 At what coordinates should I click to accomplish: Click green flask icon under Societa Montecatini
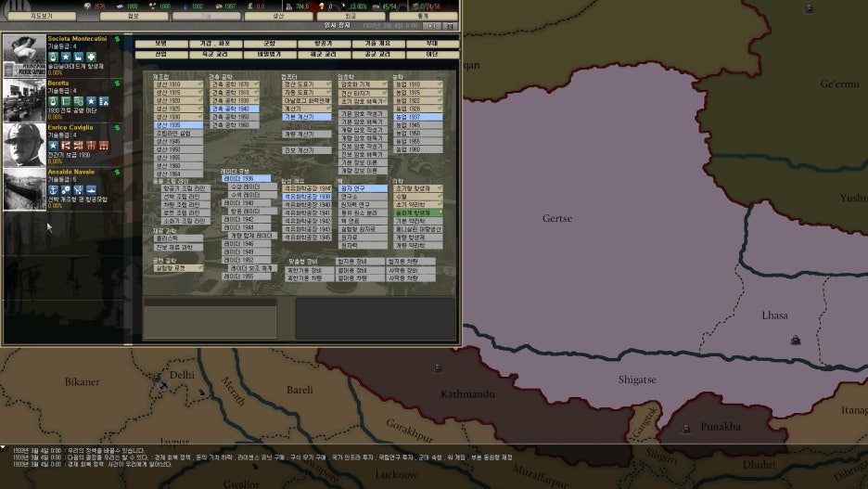(53, 57)
